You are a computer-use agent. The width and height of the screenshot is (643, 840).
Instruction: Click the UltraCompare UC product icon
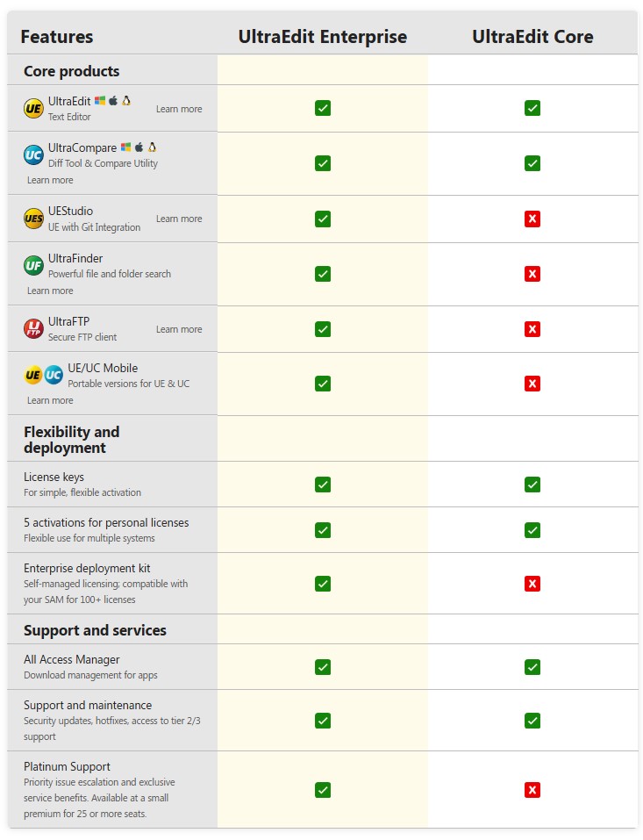click(33, 155)
